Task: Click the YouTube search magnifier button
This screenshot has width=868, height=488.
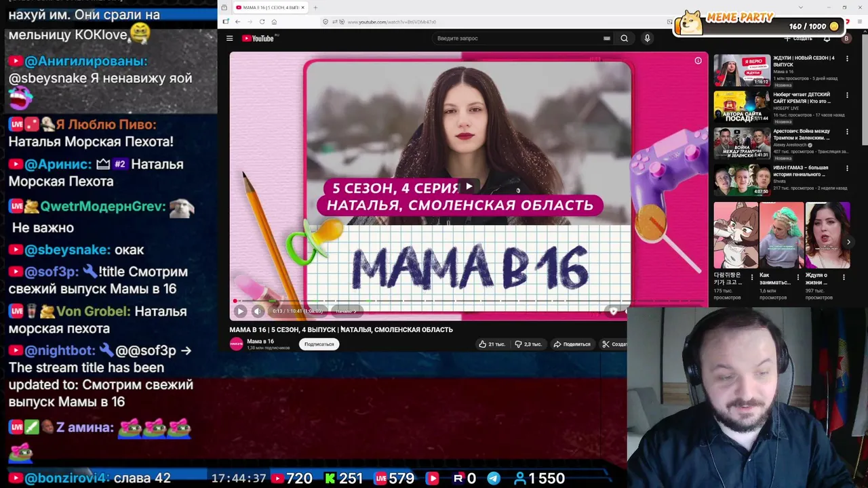Action: click(625, 39)
